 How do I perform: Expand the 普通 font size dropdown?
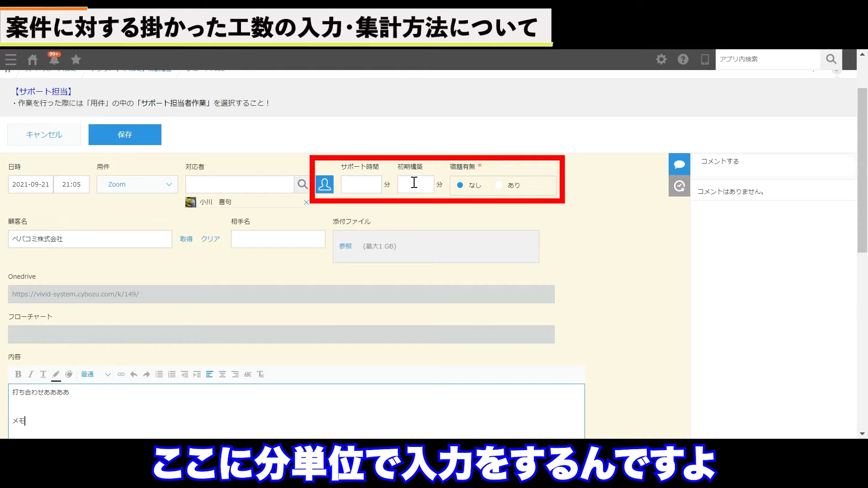[x=96, y=374]
